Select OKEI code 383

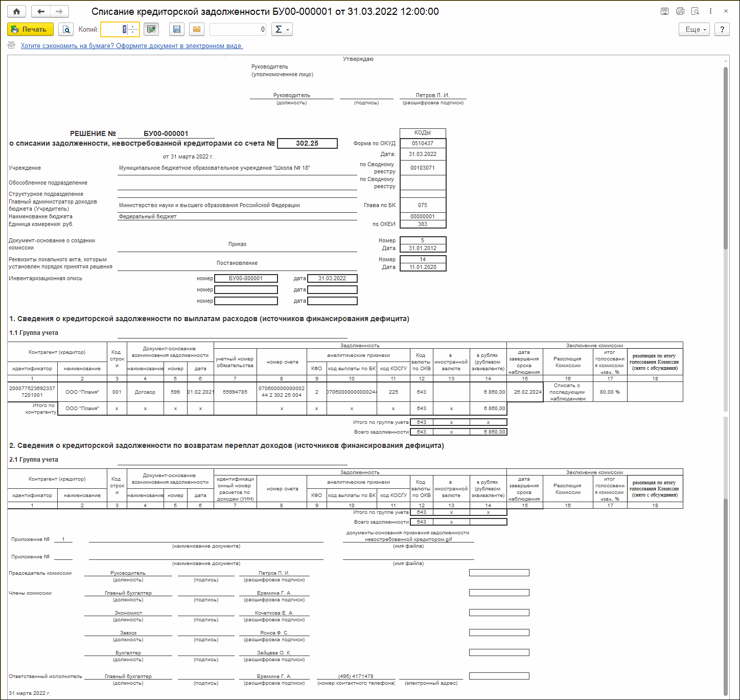click(x=423, y=224)
